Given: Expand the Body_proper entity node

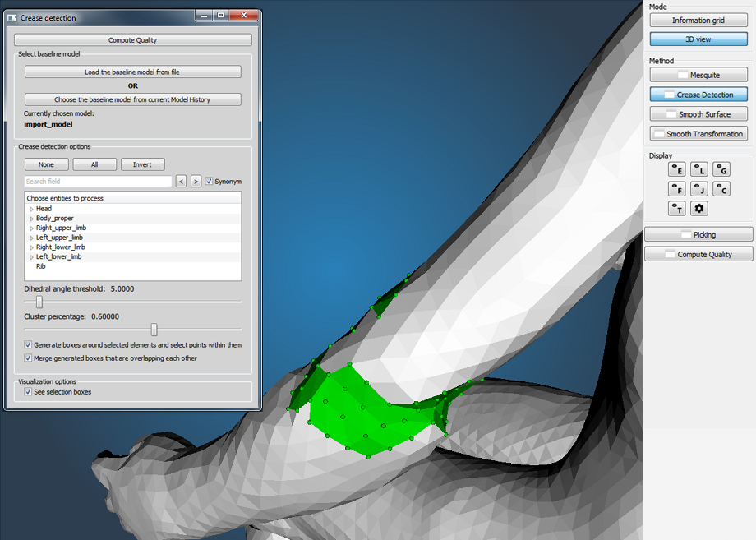Looking at the screenshot, I should (x=31, y=219).
